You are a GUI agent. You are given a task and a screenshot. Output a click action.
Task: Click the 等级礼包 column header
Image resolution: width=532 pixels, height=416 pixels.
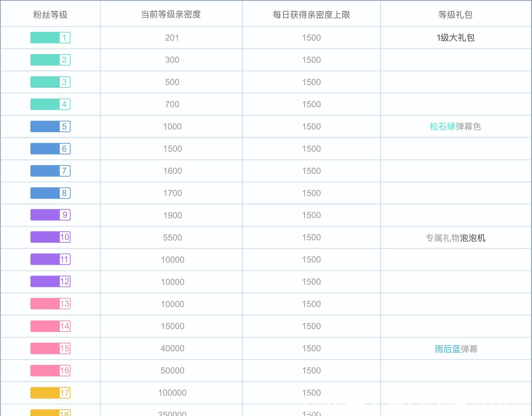pos(455,15)
